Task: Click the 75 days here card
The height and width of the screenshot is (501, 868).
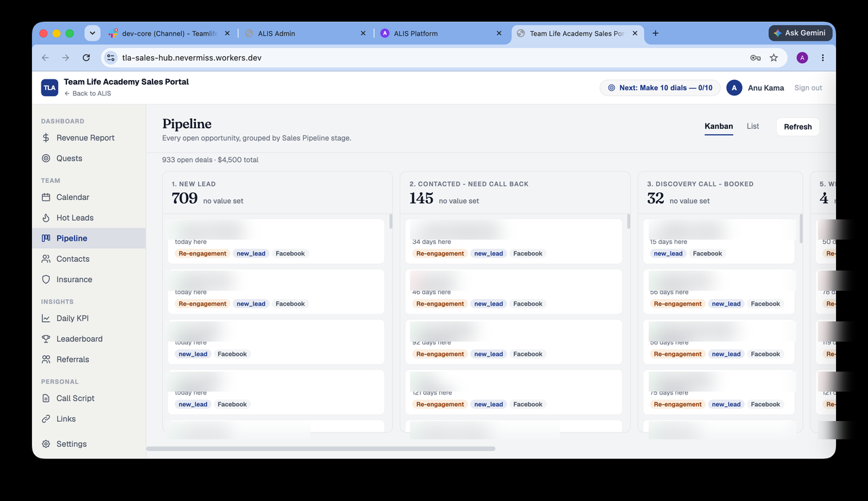Action: click(719, 392)
